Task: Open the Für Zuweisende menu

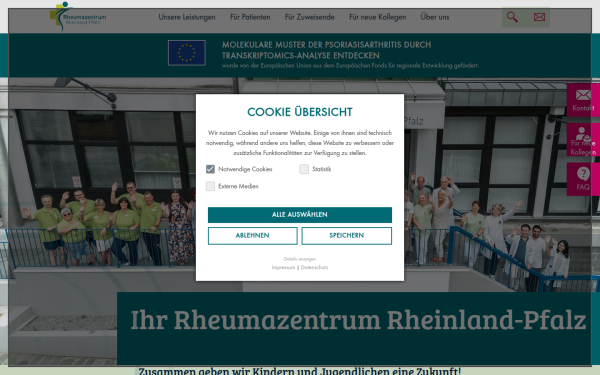Action: (x=309, y=17)
